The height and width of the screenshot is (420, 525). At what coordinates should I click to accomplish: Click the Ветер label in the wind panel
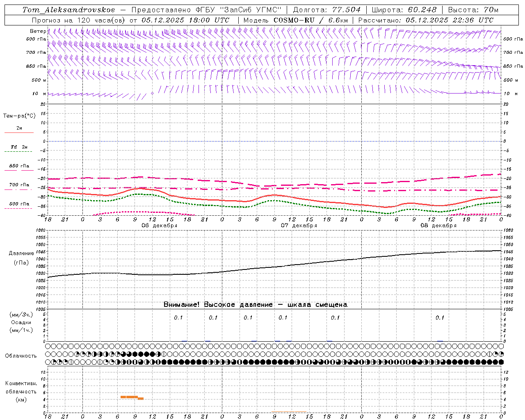coord(38,31)
